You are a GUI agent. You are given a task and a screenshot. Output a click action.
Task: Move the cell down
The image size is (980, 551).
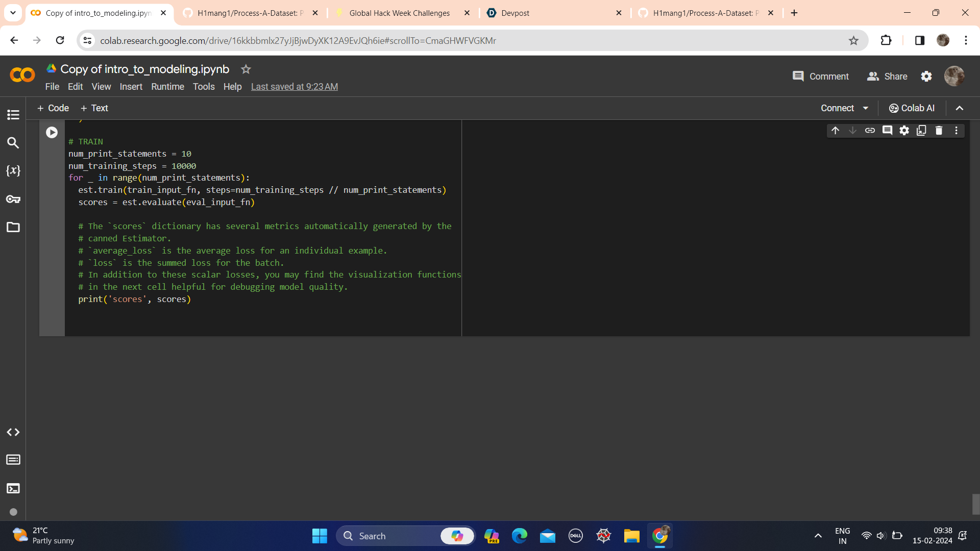click(x=852, y=131)
